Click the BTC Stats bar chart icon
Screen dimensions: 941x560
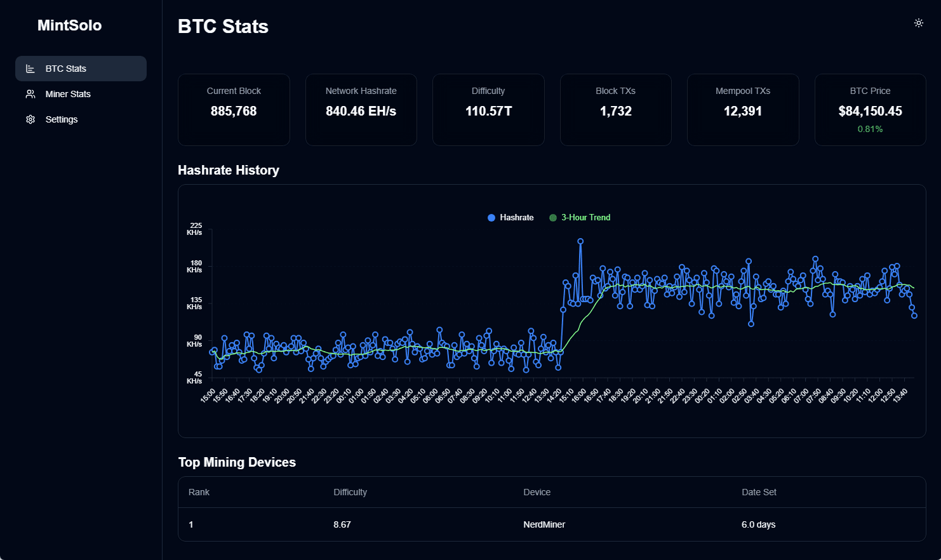(30, 69)
